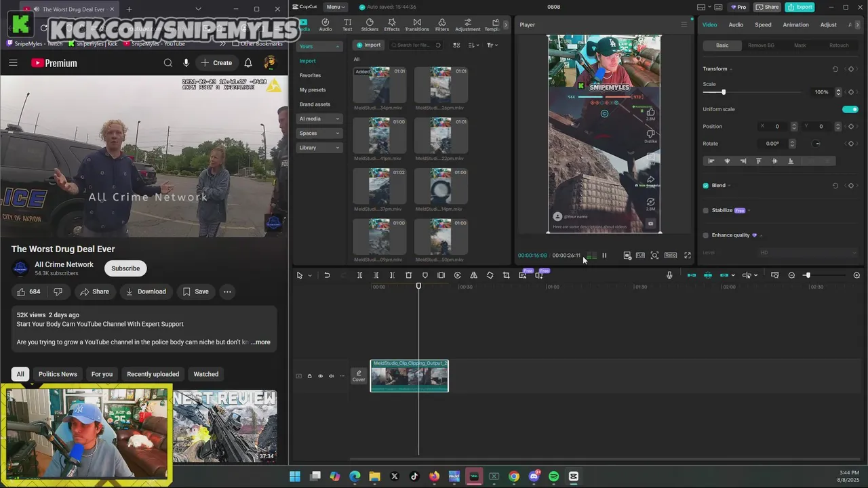Open the YouTube hamburger guide menu
This screenshot has width=868, height=488.
(13, 63)
